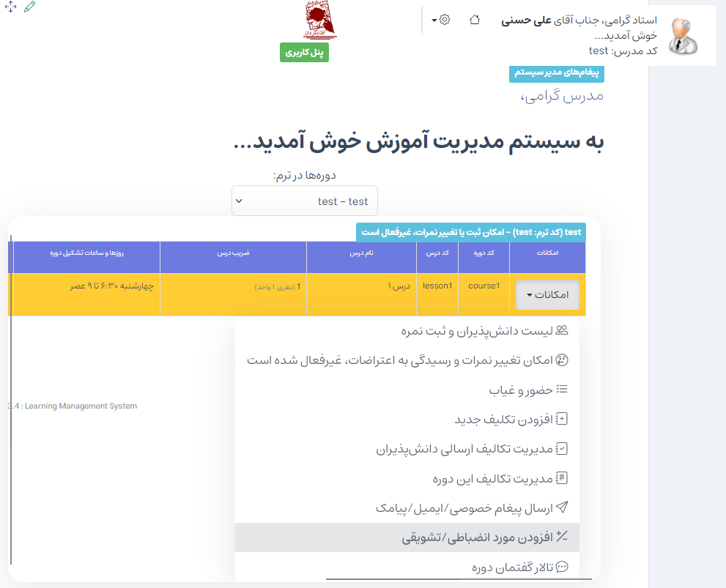Click the vertical scrollbar beside the table
This screenshot has width=726, height=588.
pyautogui.click(x=11, y=400)
